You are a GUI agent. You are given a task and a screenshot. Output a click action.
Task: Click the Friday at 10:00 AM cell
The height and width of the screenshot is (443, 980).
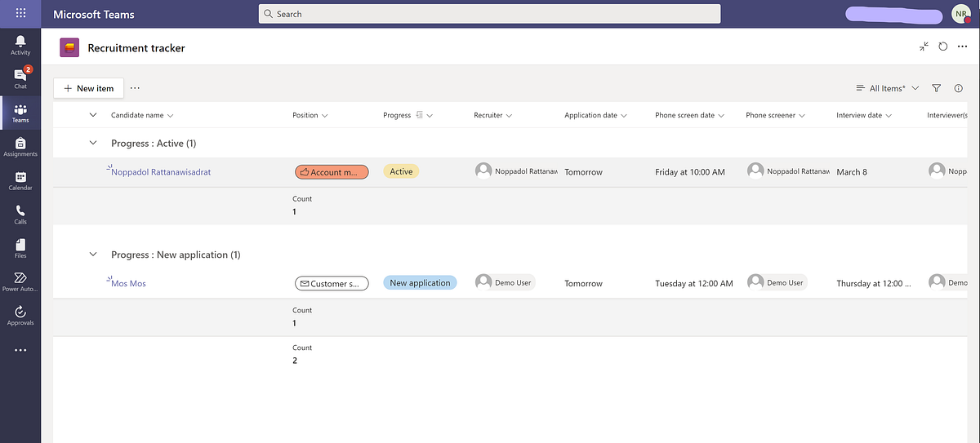[x=690, y=172]
